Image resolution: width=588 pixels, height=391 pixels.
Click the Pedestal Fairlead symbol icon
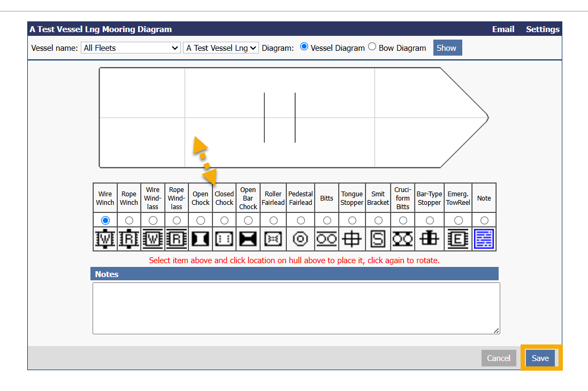301,239
